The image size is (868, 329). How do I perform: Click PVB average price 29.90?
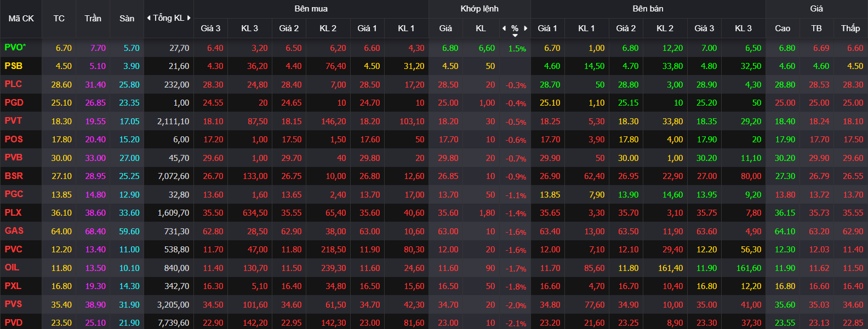tap(819, 158)
